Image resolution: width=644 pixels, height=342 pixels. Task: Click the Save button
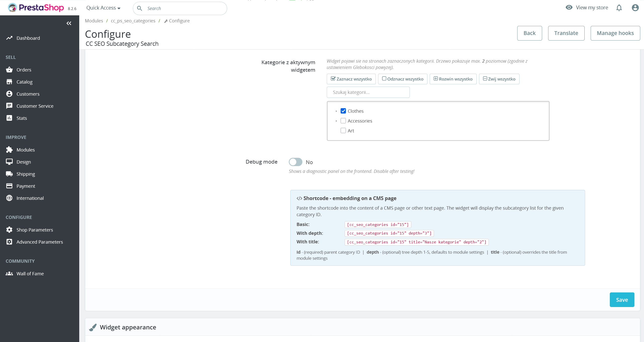coord(622,300)
